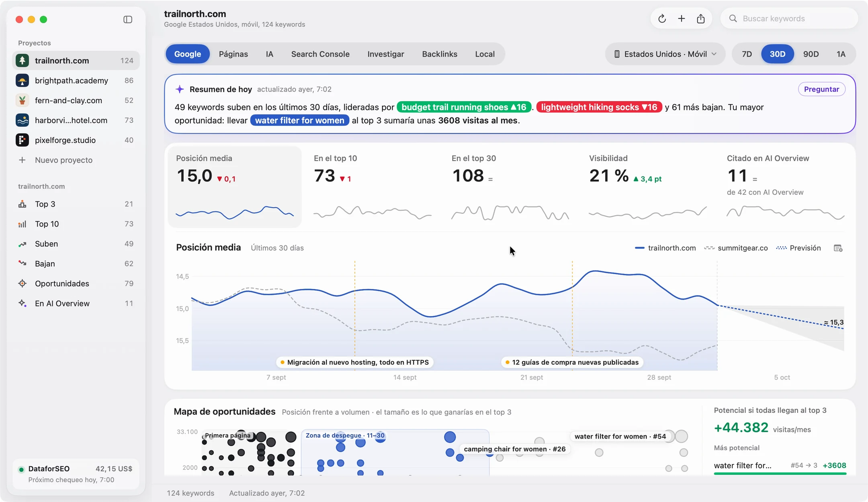Screen dimensions: 868x502
Task: Open the chart annotations icon beside Previsión
Action: (x=838, y=248)
